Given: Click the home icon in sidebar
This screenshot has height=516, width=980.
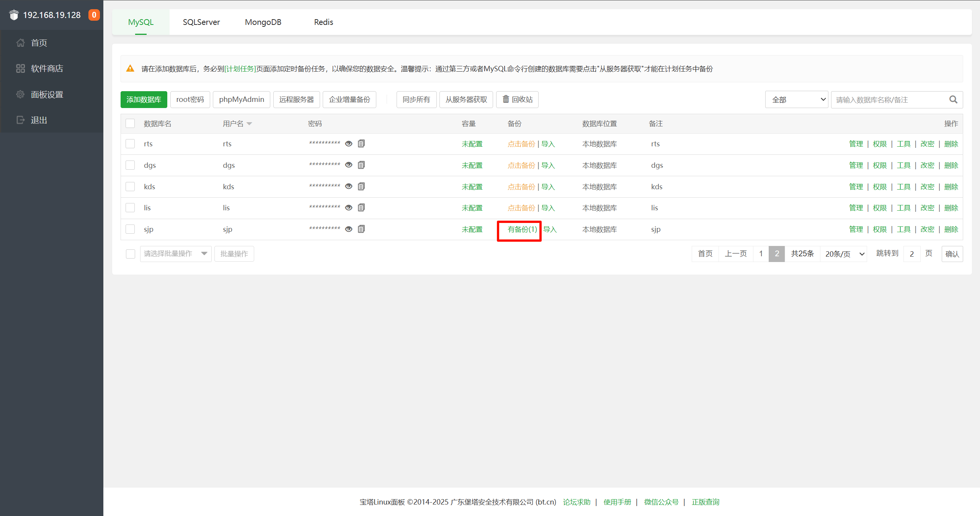Looking at the screenshot, I should point(21,43).
